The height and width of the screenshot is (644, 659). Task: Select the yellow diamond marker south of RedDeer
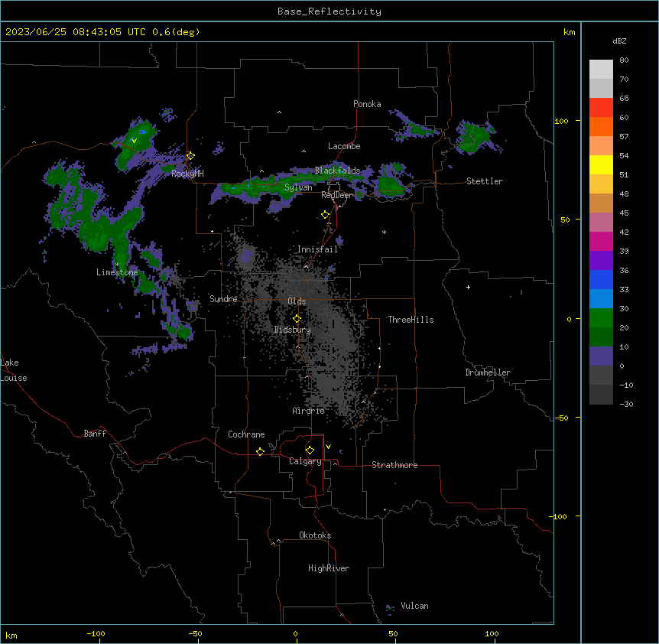[x=326, y=215]
